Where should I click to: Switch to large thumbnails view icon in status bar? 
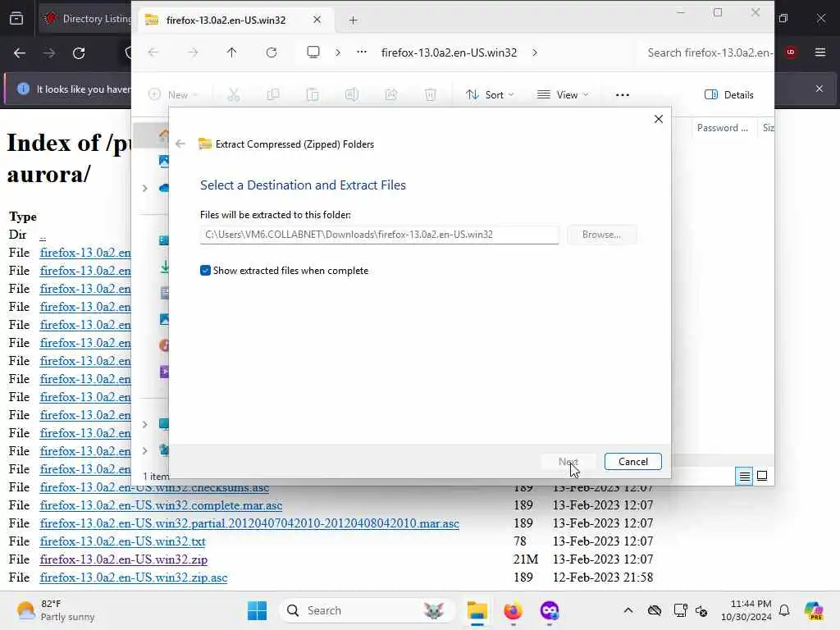click(x=762, y=476)
